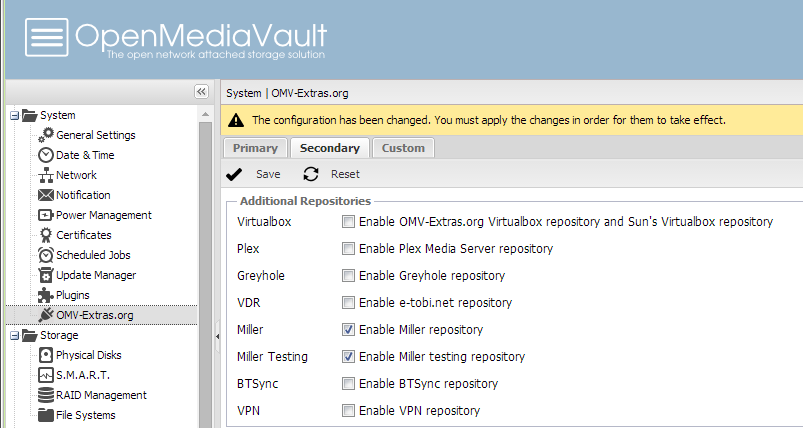Click the Miller Testing field label

coord(272,357)
